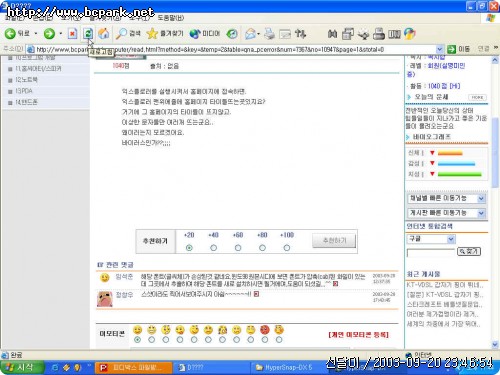Open the Search (검색) magnifier toolbar button

(x=128, y=33)
